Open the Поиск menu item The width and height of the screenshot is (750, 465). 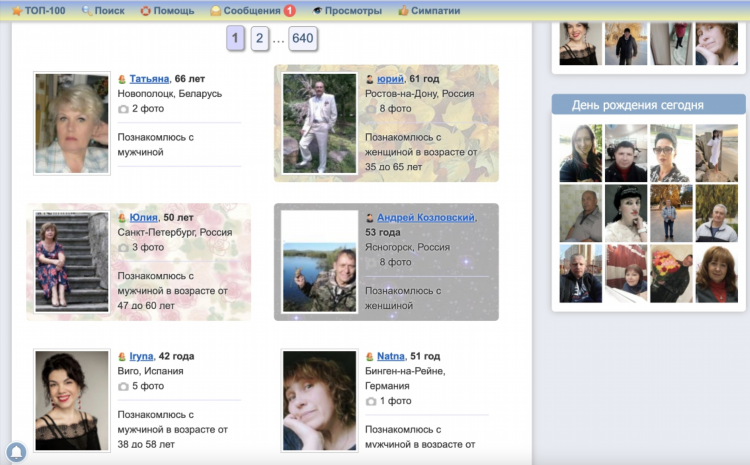click(x=110, y=11)
